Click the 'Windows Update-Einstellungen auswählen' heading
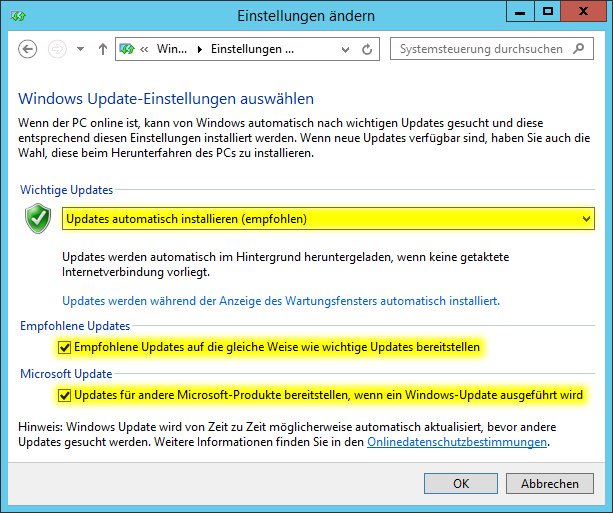The width and height of the screenshot is (613, 513). tap(166, 99)
